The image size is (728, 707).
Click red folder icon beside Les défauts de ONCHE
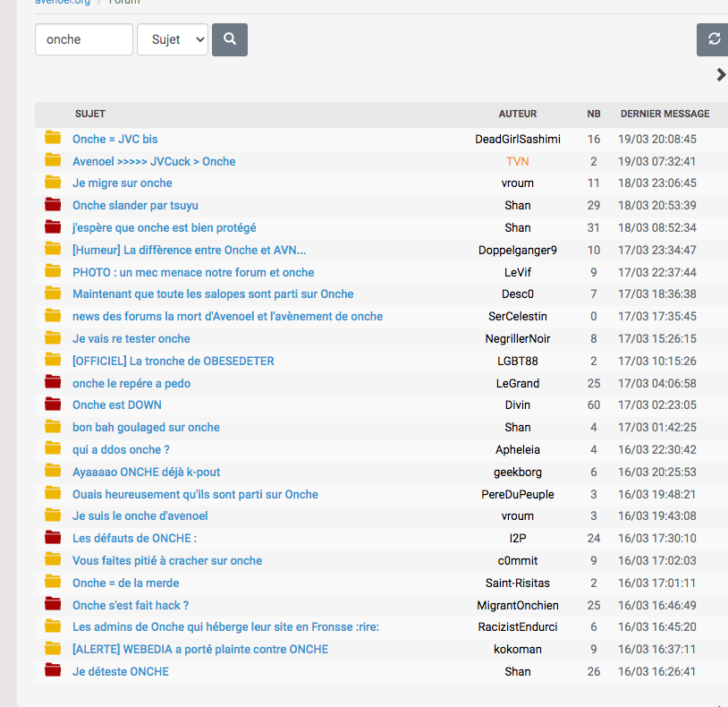click(53, 538)
